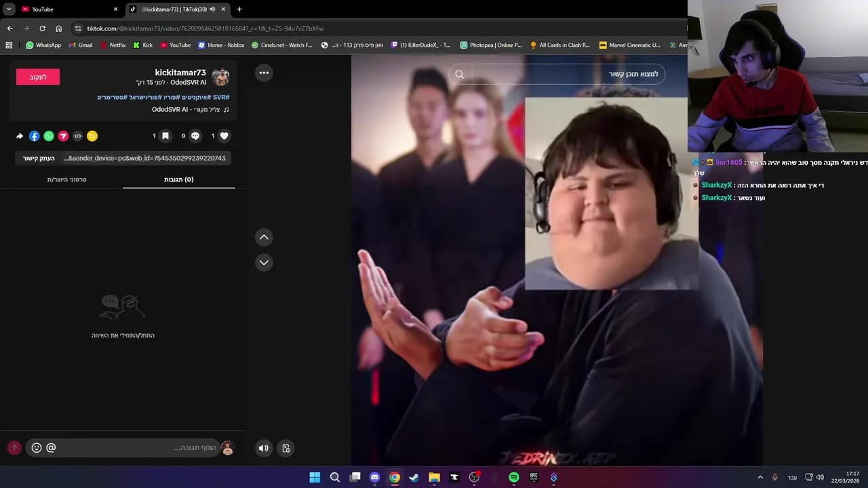Image resolution: width=868 pixels, height=488 pixels.
Task: Open Steam from the taskbar
Action: tap(414, 477)
